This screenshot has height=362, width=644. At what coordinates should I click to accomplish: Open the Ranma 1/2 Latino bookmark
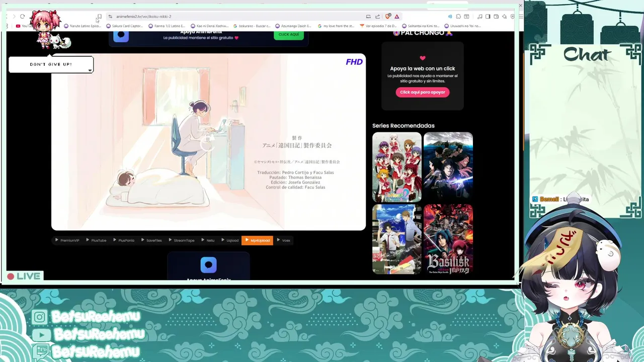[x=167, y=26]
